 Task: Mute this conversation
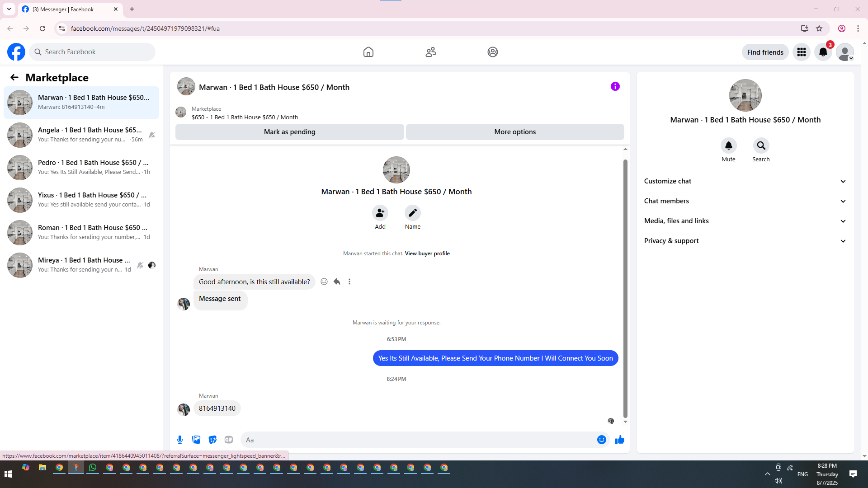pyautogui.click(x=729, y=145)
